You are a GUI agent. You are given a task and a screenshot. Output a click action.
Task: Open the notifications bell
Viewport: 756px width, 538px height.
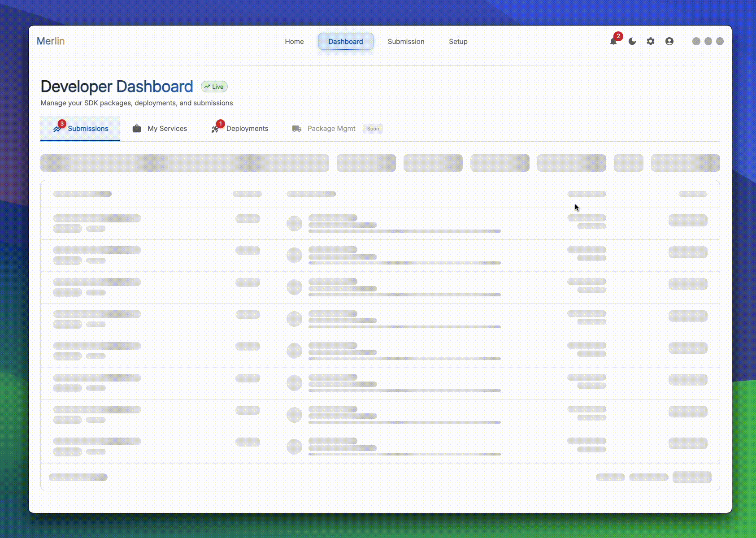(613, 42)
